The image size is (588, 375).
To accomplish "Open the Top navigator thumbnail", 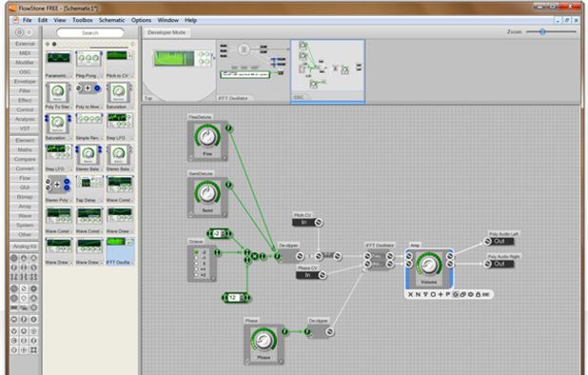I will [x=180, y=70].
